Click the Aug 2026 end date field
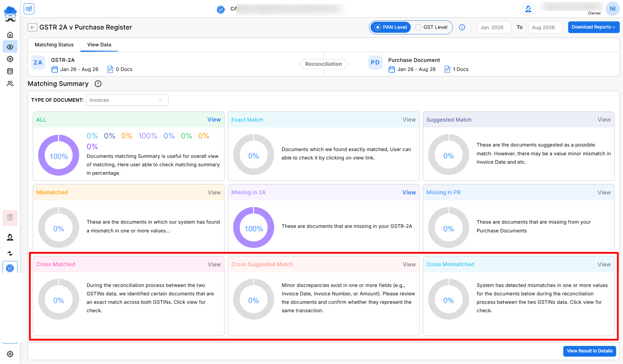 [545, 28]
